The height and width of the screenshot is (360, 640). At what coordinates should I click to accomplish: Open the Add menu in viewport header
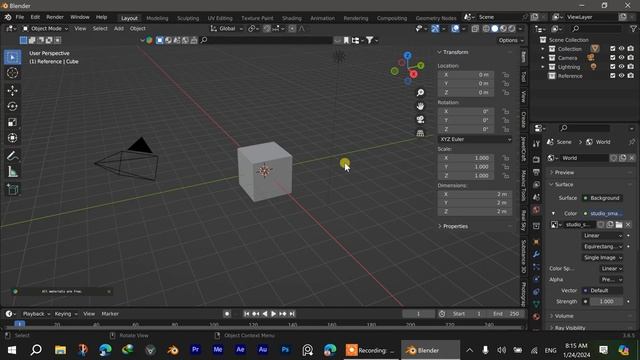(x=118, y=29)
